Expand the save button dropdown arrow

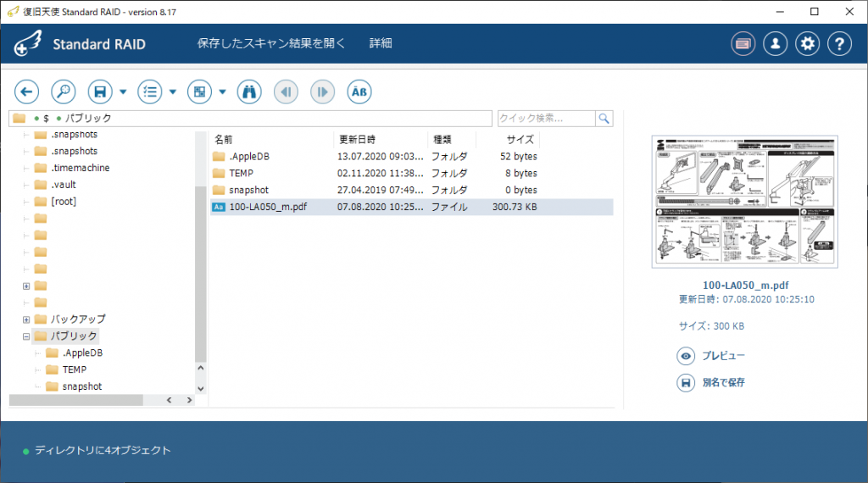click(123, 92)
